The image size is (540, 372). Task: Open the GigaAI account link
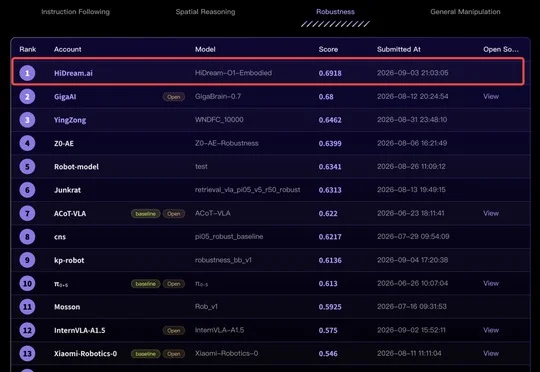(65, 97)
